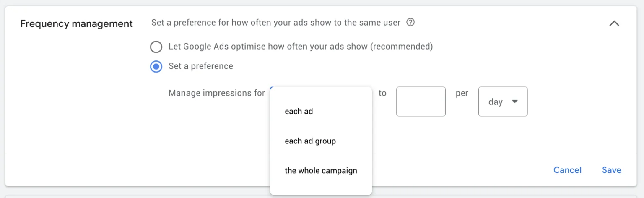Save the frequency management settings

click(611, 170)
